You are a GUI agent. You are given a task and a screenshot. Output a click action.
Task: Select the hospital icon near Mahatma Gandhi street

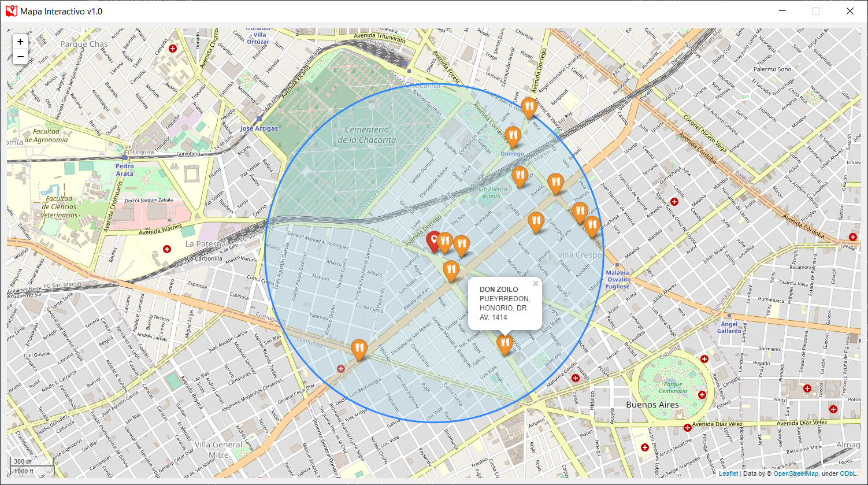point(575,378)
